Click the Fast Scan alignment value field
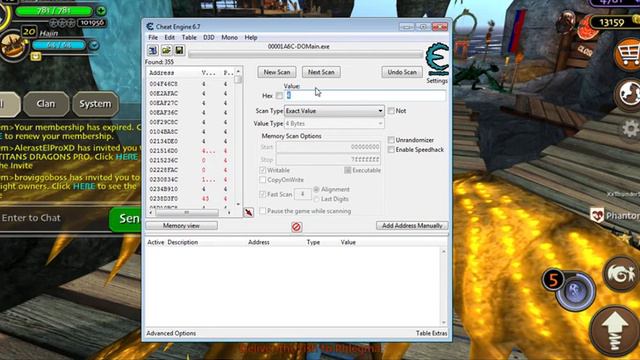The image size is (640, 360). (x=302, y=194)
